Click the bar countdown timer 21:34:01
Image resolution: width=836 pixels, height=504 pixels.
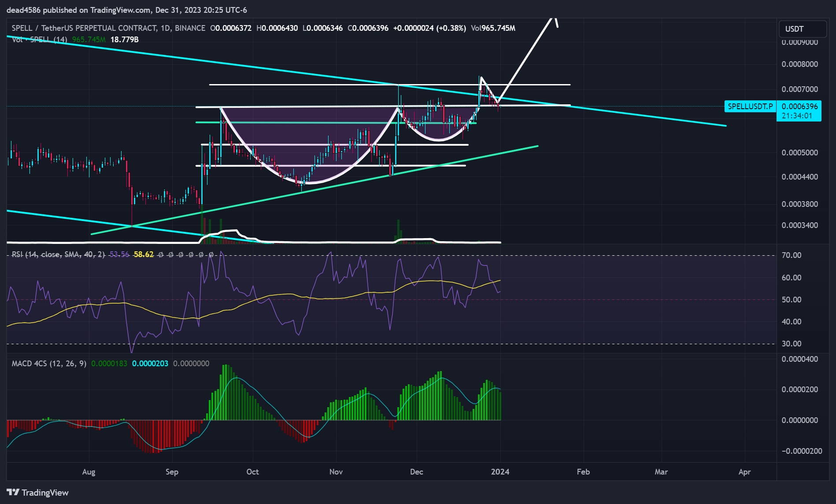797,116
